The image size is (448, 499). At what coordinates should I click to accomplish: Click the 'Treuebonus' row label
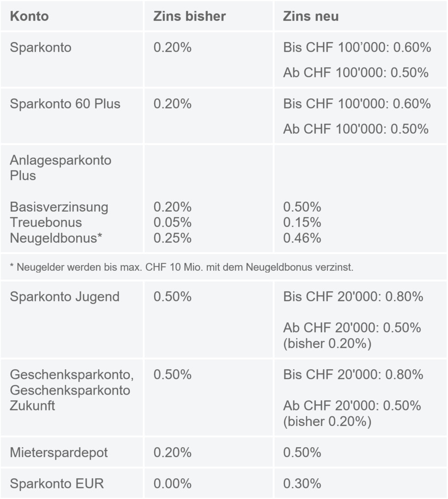46,222
